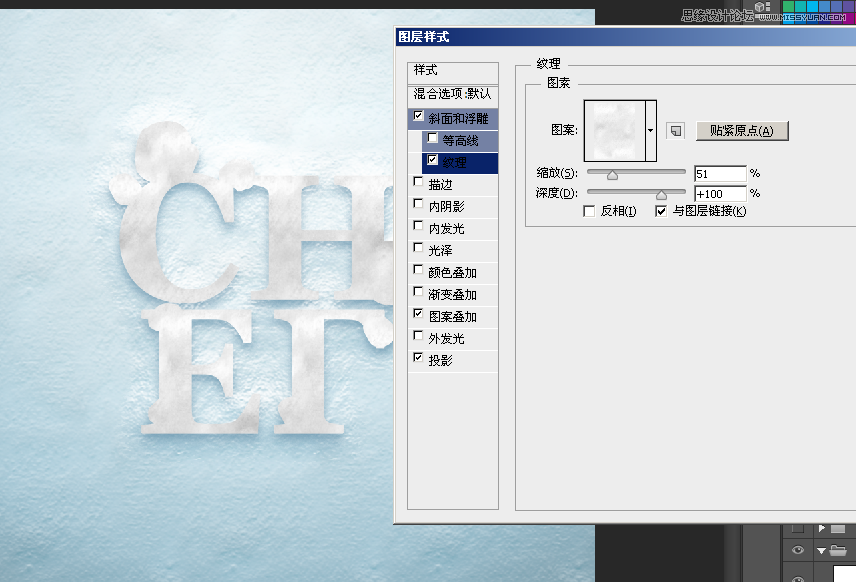Open the pattern picker dropdown arrow
The height and width of the screenshot is (582, 856).
pos(651,131)
